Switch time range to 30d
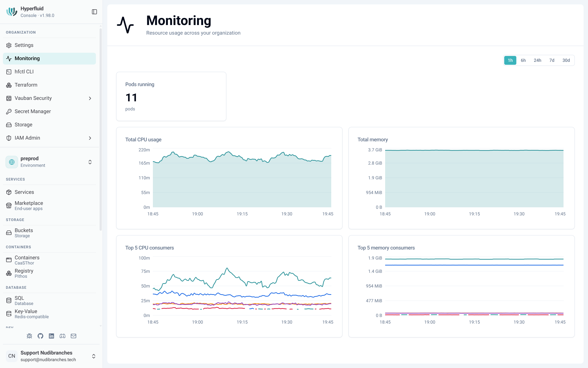The height and width of the screenshot is (368, 588). [x=566, y=60]
